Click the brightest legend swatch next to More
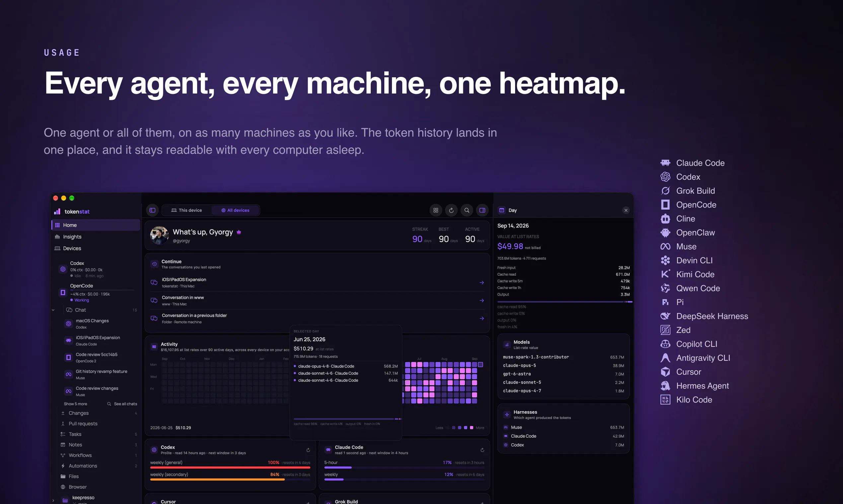 pos(472,428)
